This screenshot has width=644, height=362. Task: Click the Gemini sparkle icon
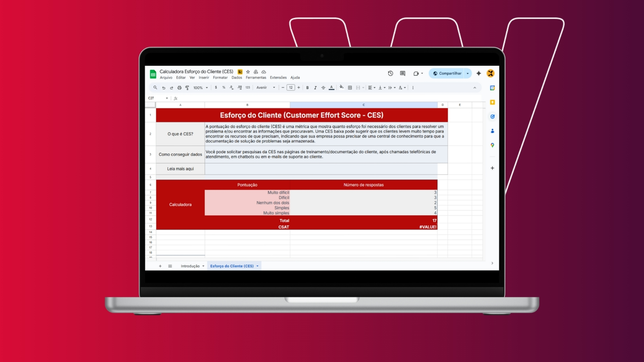click(x=479, y=73)
